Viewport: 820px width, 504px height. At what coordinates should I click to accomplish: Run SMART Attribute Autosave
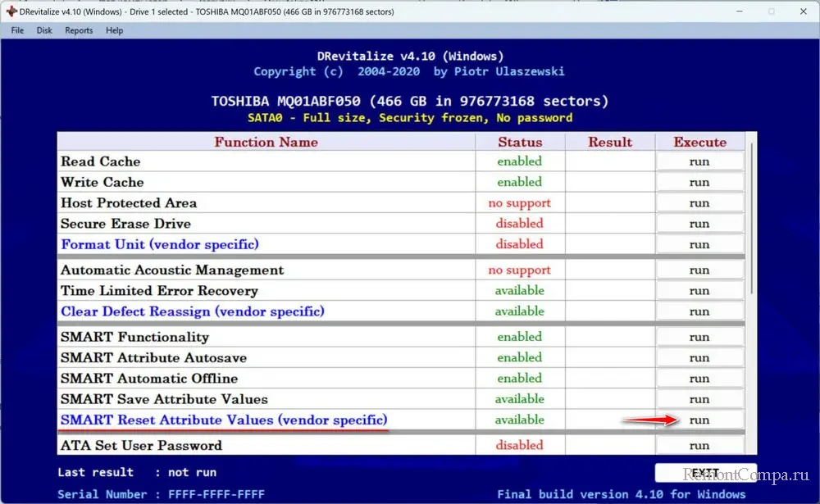tap(699, 358)
